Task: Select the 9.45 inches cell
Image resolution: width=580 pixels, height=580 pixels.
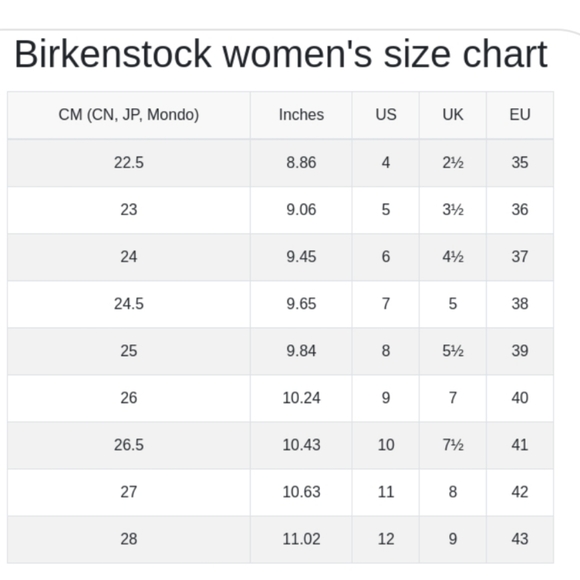Action: coord(301,257)
